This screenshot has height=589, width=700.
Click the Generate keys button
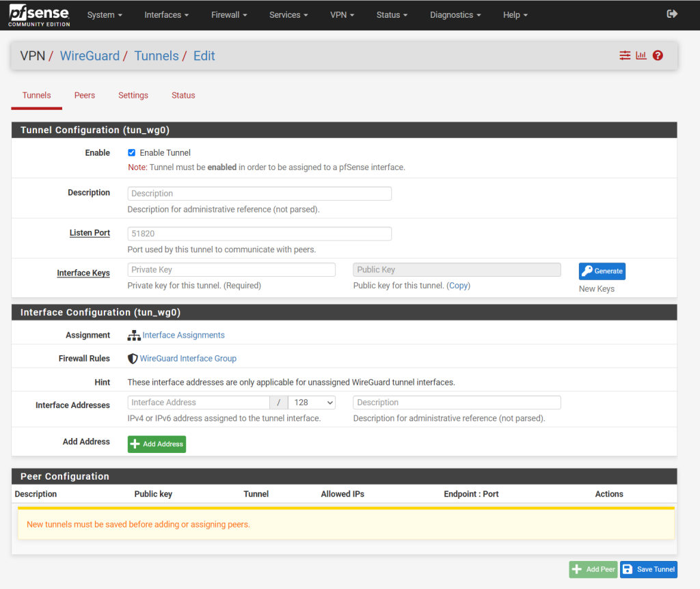(602, 271)
